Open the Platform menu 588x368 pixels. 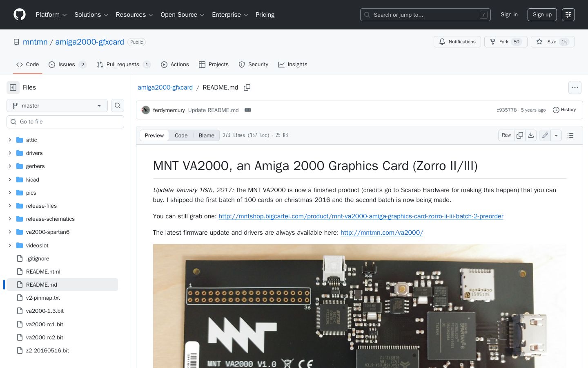(x=51, y=15)
